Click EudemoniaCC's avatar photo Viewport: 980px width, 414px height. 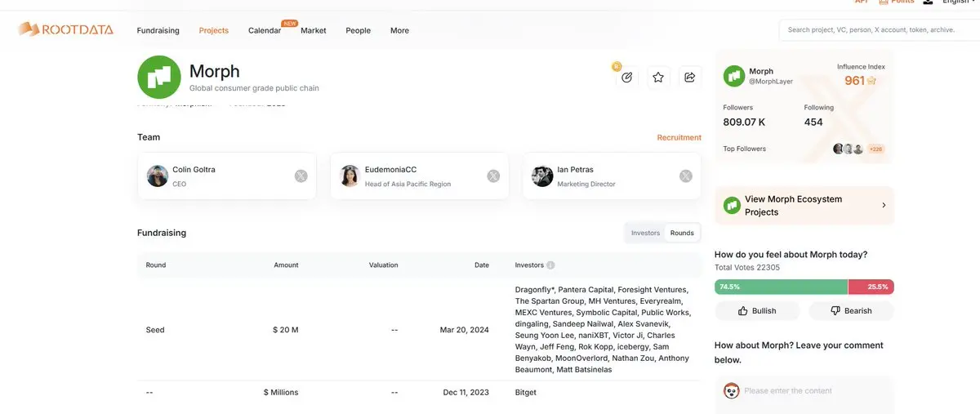(350, 176)
